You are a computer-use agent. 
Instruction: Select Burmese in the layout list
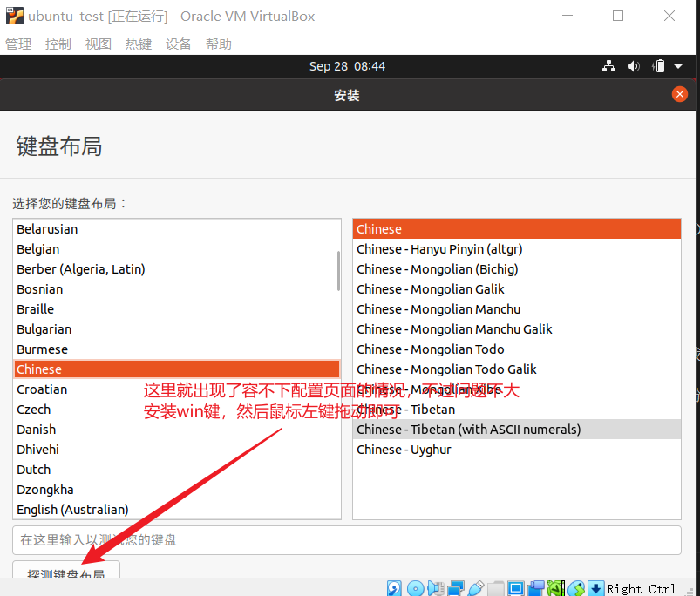pyautogui.click(x=177, y=349)
